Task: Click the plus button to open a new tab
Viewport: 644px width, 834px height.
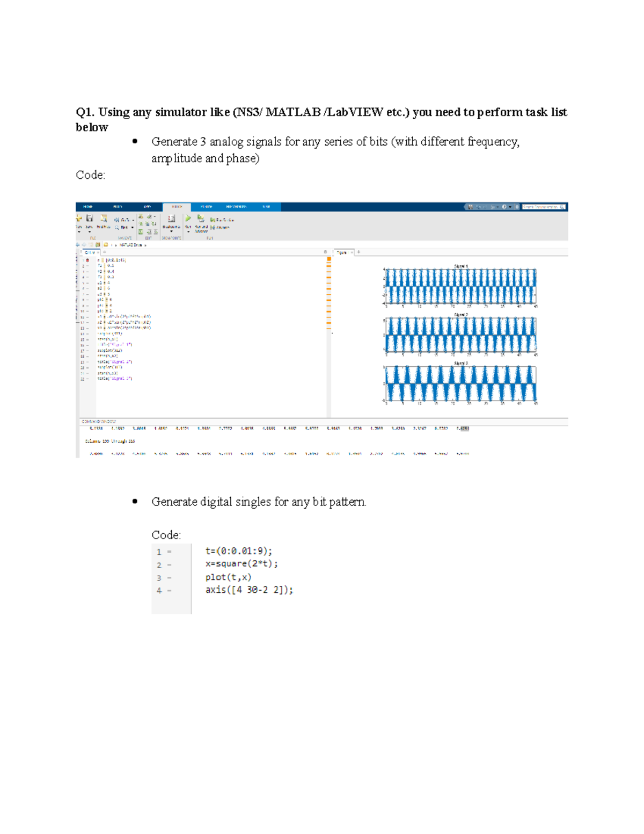Action: click(358, 251)
